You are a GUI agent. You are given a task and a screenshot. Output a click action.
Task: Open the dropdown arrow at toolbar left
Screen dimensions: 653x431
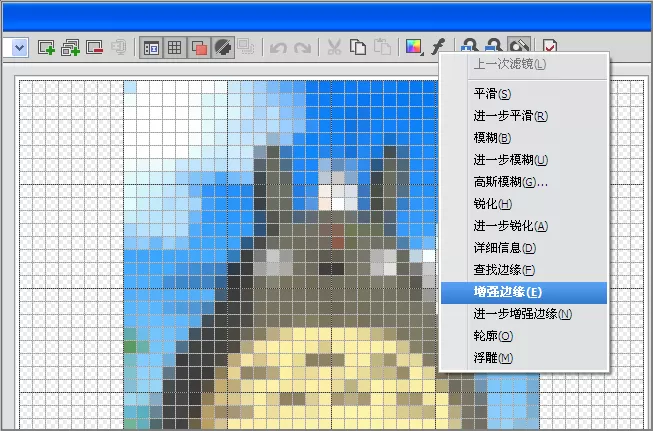click(20, 47)
